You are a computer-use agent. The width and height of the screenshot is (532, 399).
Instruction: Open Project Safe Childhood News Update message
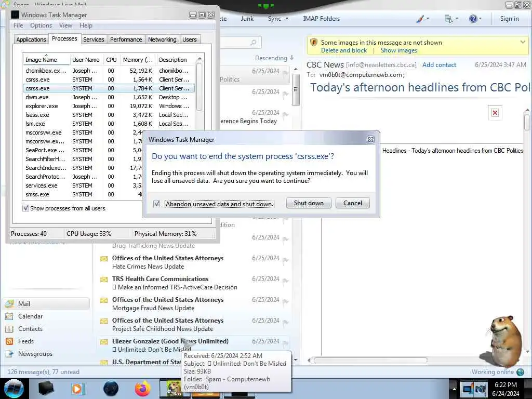(193, 324)
